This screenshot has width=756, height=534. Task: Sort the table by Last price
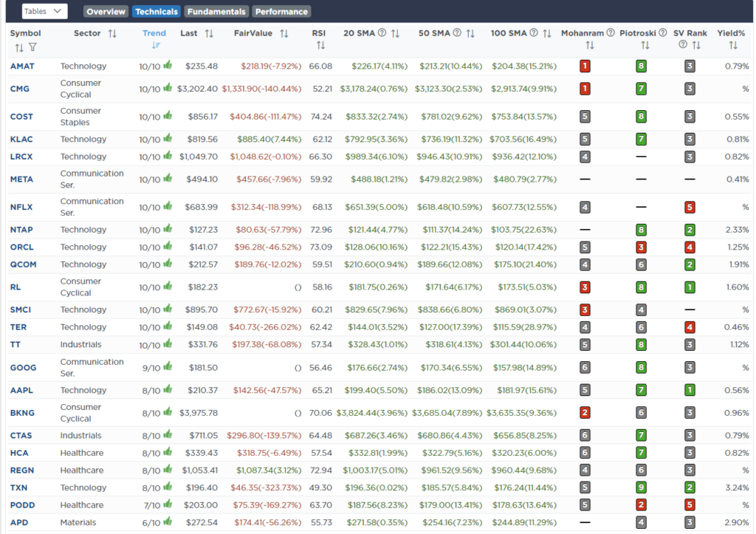207,32
